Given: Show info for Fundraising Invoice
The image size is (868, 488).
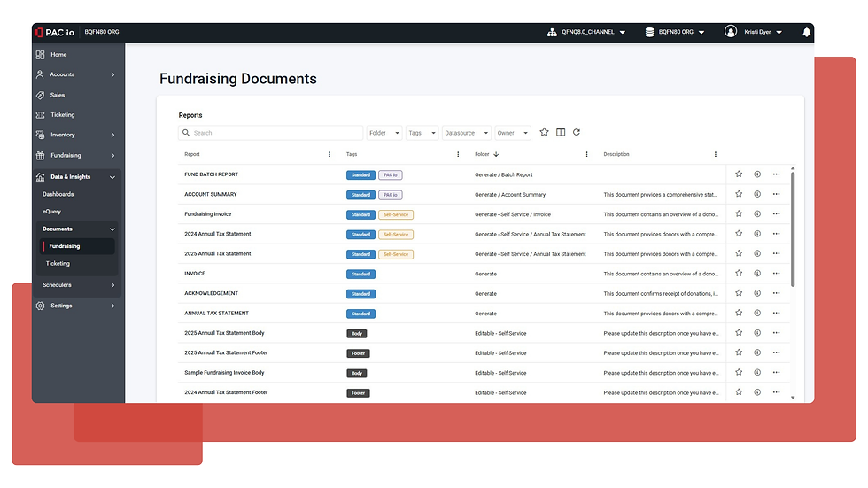Looking at the screenshot, I should click(757, 214).
